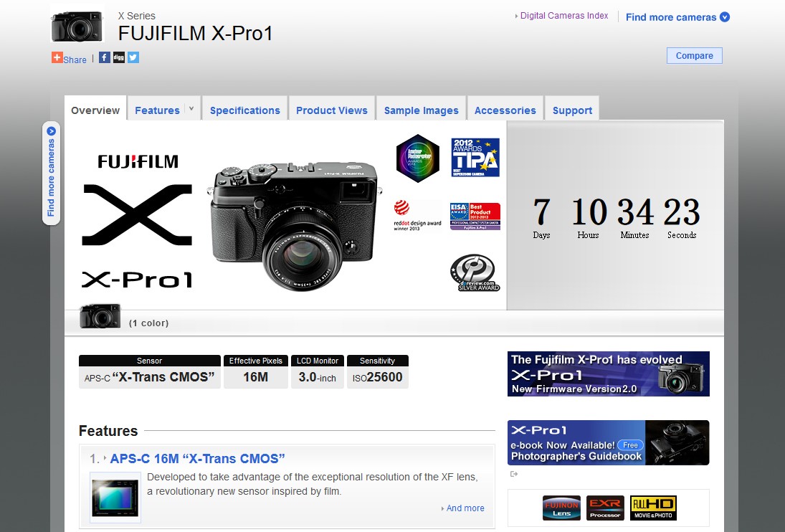Click the Compare button
Image resolution: width=785 pixels, height=532 pixels.
point(695,55)
